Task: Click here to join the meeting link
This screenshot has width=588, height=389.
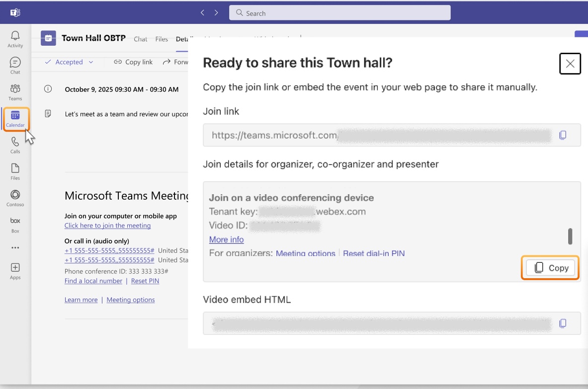Action: [x=108, y=225]
